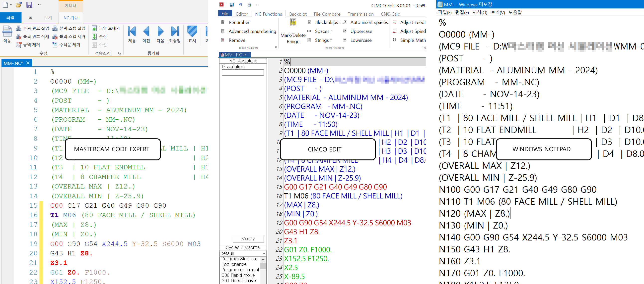Click Mark/Delete Range icon in CIMCO

tap(293, 22)
